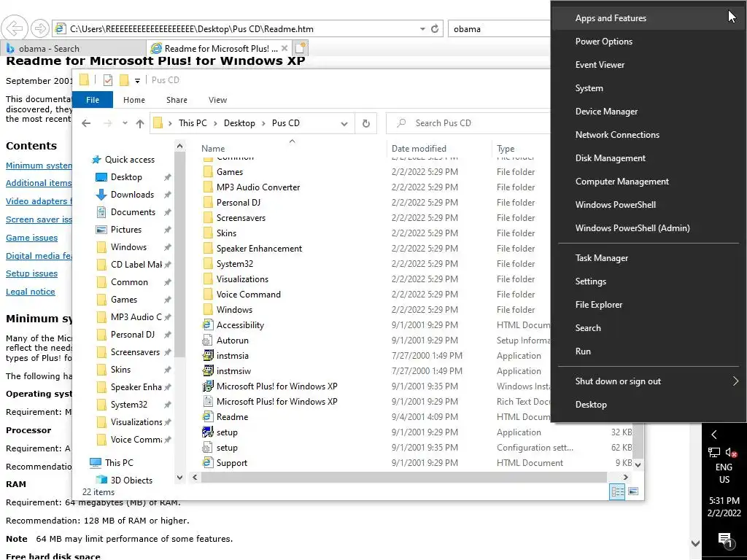The image size is (747, 560).
Task: Close the Readme for Microsoft Plus tab
Action: point(285,48)
